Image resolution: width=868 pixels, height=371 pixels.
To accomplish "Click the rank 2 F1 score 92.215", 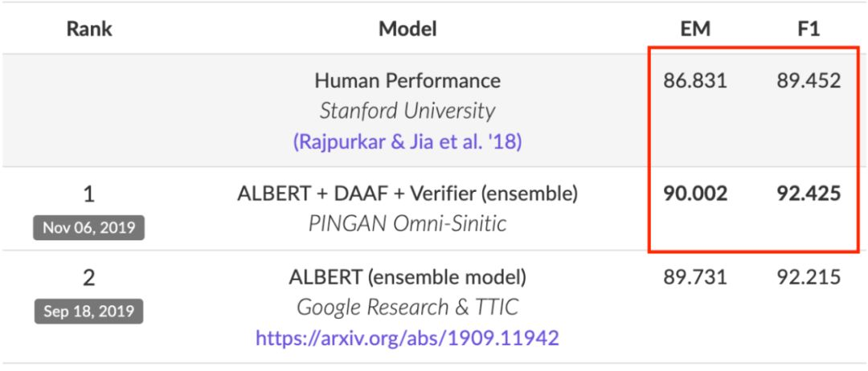I will pyautogui.click(x=809, y=278).
